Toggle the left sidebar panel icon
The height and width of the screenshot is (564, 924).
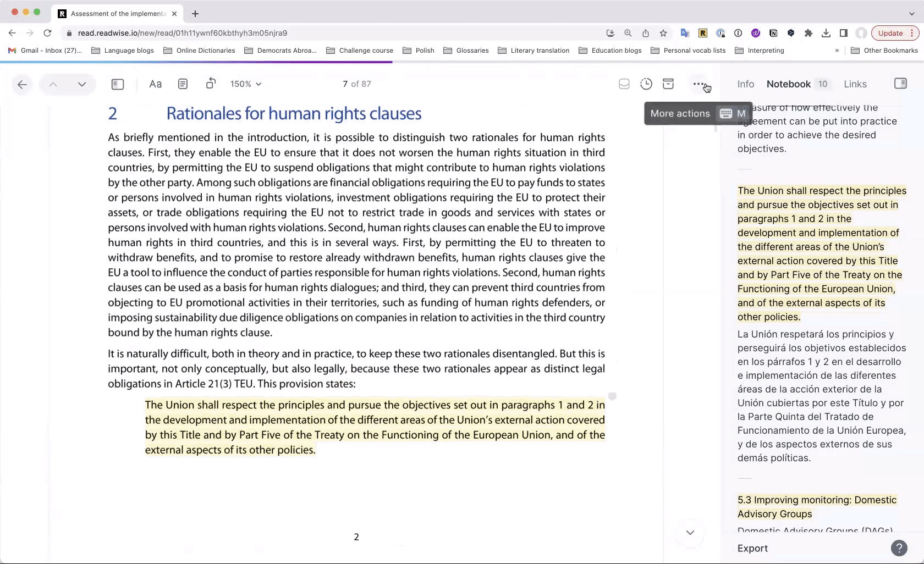tap(118, 84)
